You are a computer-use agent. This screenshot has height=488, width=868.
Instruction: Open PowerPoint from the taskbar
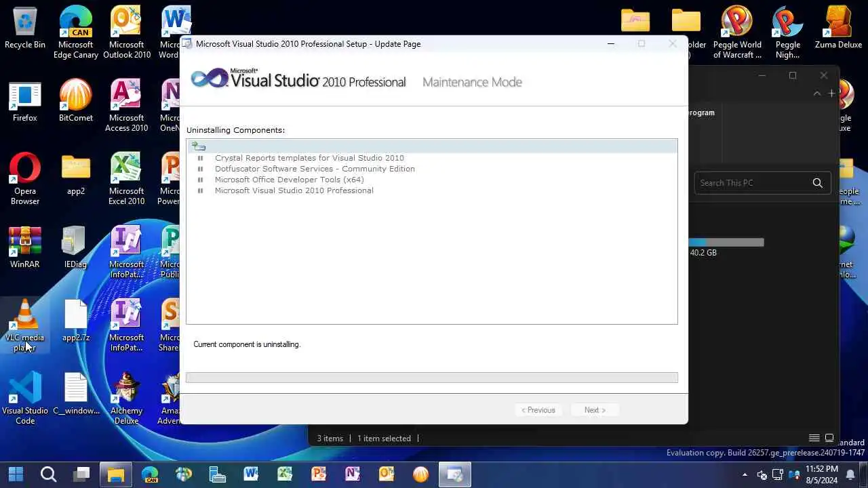pyautogui.click(x=319, y=474)
